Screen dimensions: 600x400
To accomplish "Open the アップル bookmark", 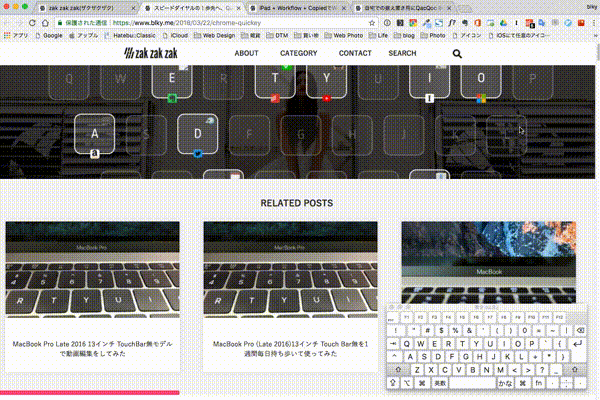I will point(84,35).
